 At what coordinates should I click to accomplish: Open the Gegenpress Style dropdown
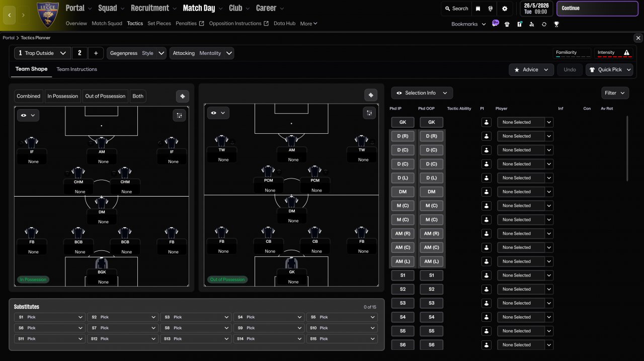137,53
